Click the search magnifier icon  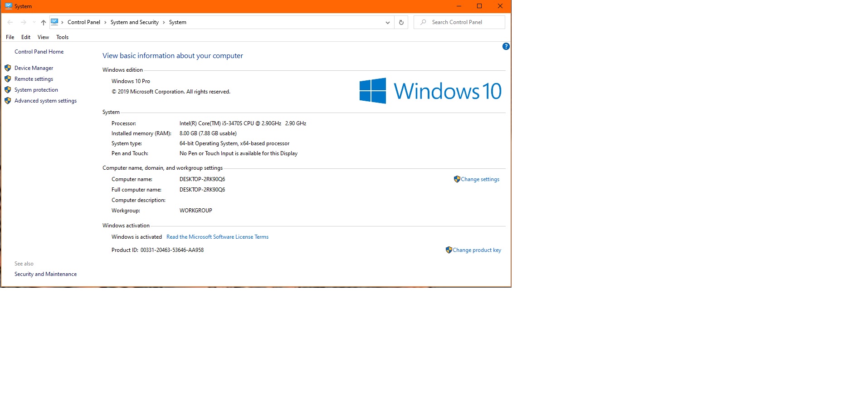pyautogui.click(x=423, y=22)
